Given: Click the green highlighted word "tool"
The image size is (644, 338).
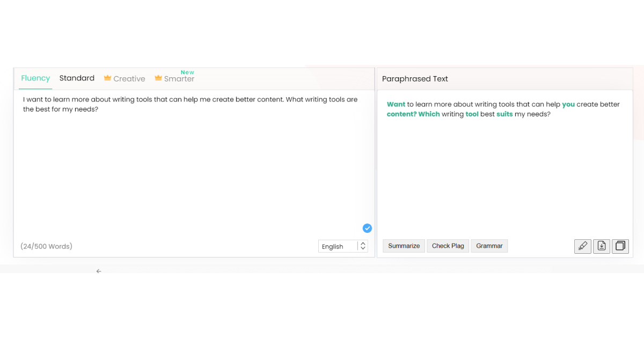Looking at the screenshot, I should point(472,114).
